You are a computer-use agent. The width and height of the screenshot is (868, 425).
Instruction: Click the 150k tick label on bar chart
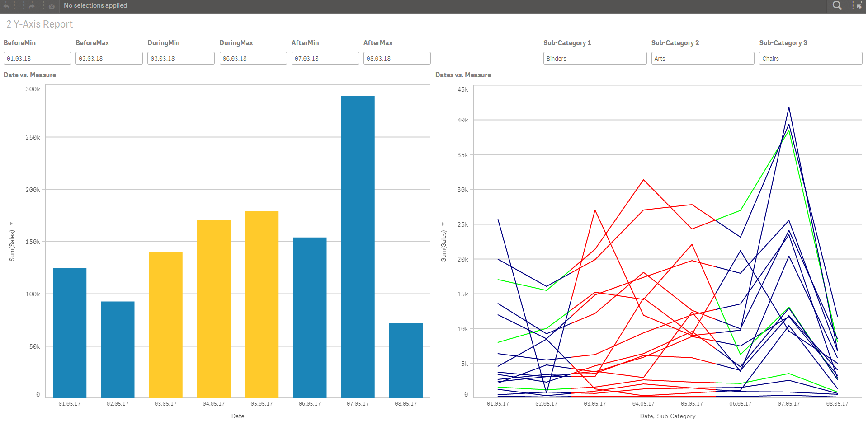[x=33, y=242]
